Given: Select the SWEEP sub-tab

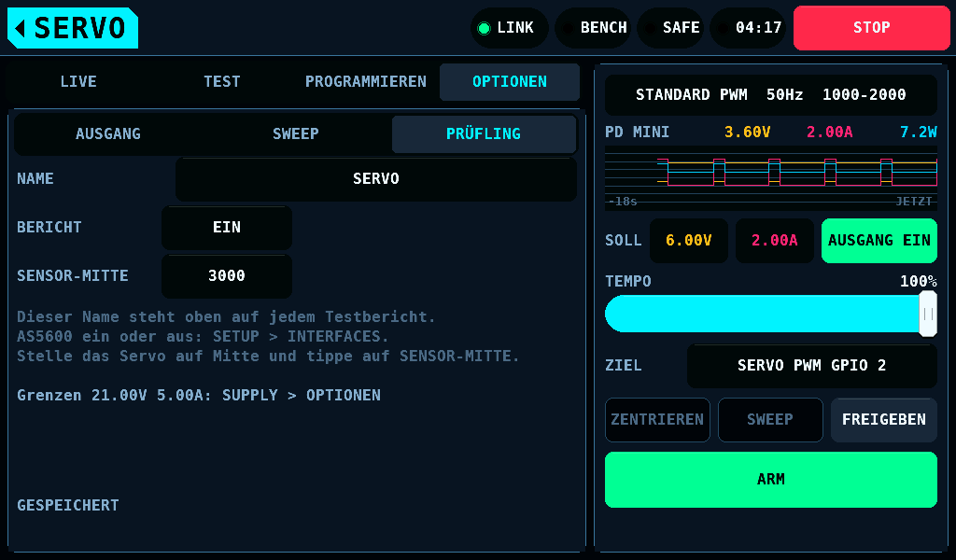Looking at the screenshot, I should point(296,134).
